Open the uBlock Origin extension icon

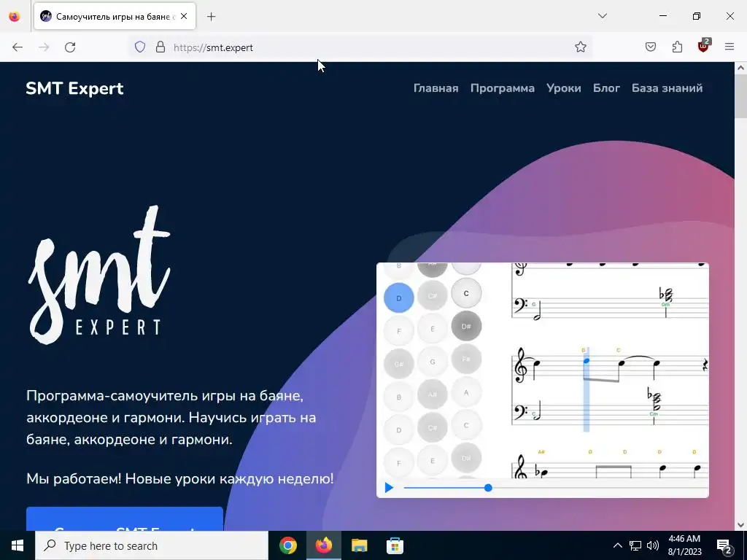click(x=703, y=46)
